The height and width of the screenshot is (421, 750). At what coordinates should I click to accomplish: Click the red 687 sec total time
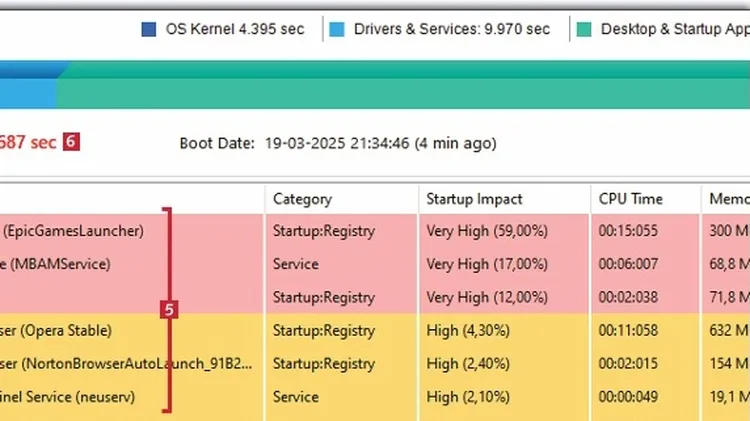click(x=28, y=142)
